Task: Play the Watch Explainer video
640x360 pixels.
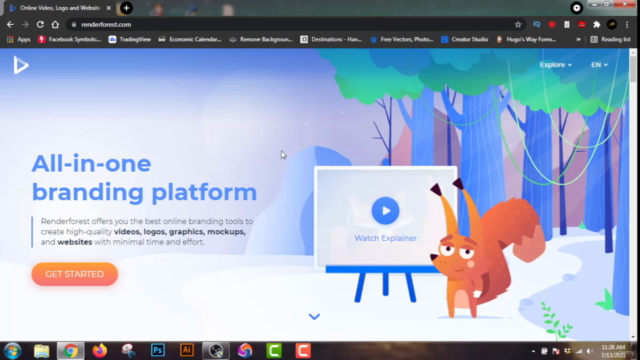Action: point(385,211)
